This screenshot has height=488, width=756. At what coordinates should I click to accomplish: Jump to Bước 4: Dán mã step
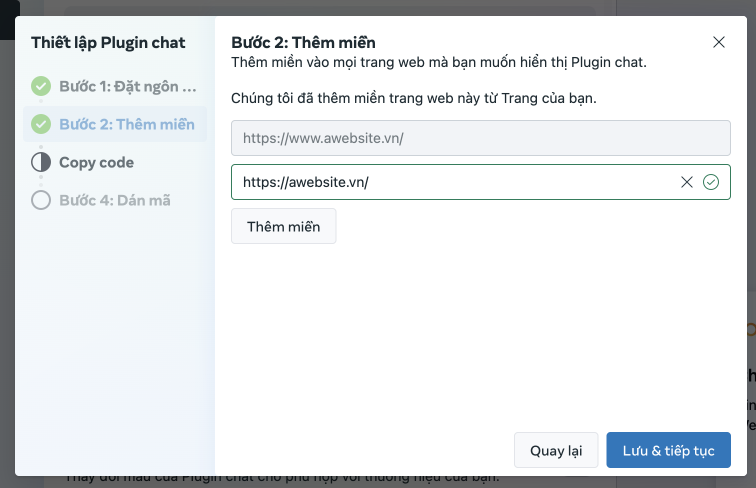[x=114, y=200]
